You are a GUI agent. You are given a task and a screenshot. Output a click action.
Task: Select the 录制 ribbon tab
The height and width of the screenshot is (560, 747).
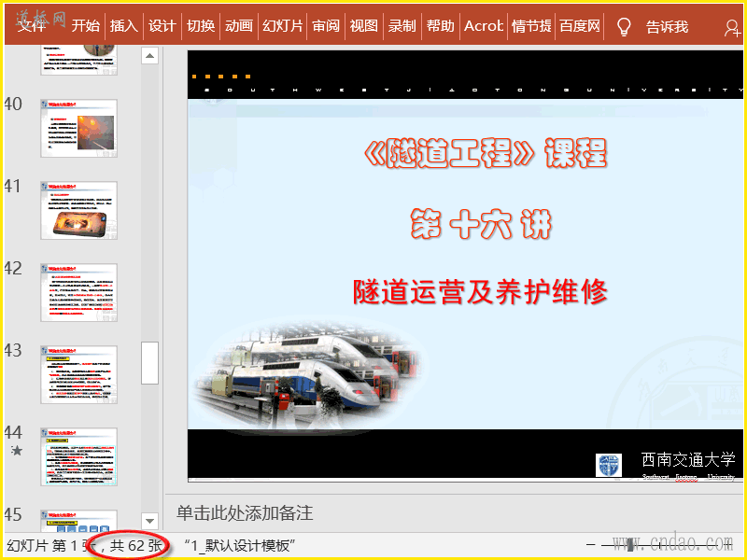click(402, 26)
